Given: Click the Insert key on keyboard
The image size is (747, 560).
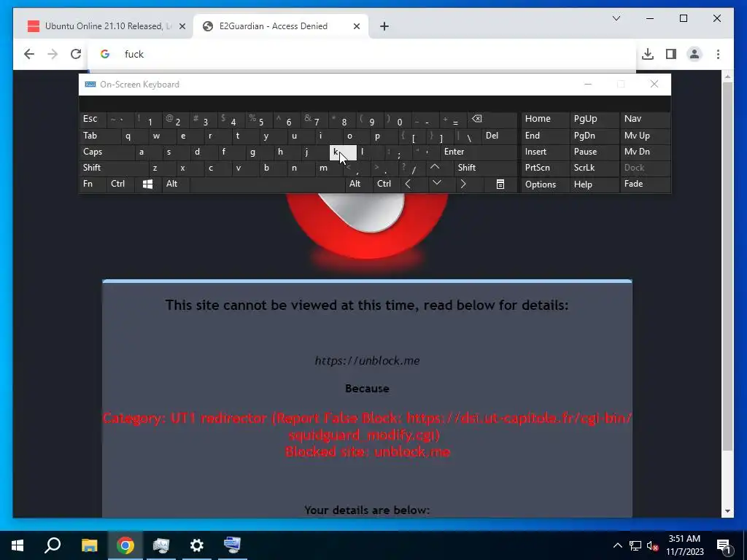Looking at the screenshot, I should [x=546, y=152].
